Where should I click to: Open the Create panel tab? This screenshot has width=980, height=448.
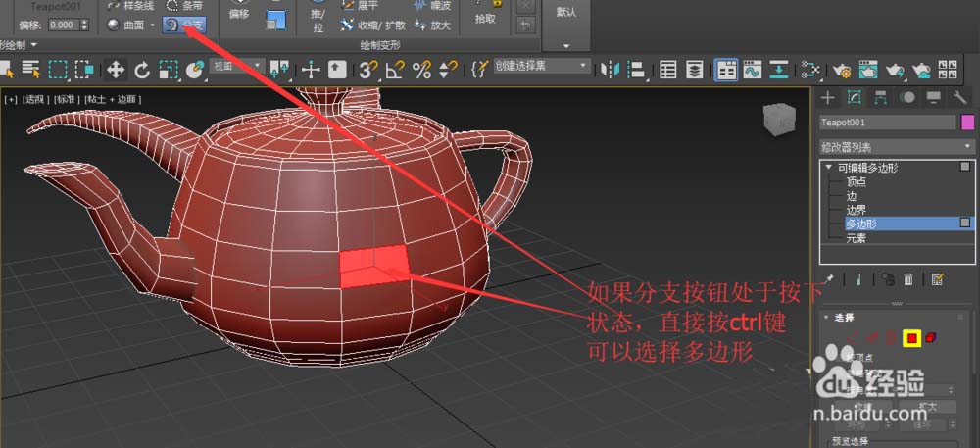click(x=827, y=97)
